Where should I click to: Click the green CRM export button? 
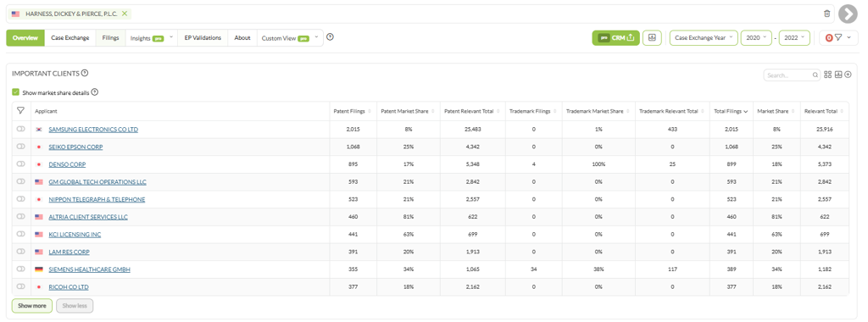[615, 37]
